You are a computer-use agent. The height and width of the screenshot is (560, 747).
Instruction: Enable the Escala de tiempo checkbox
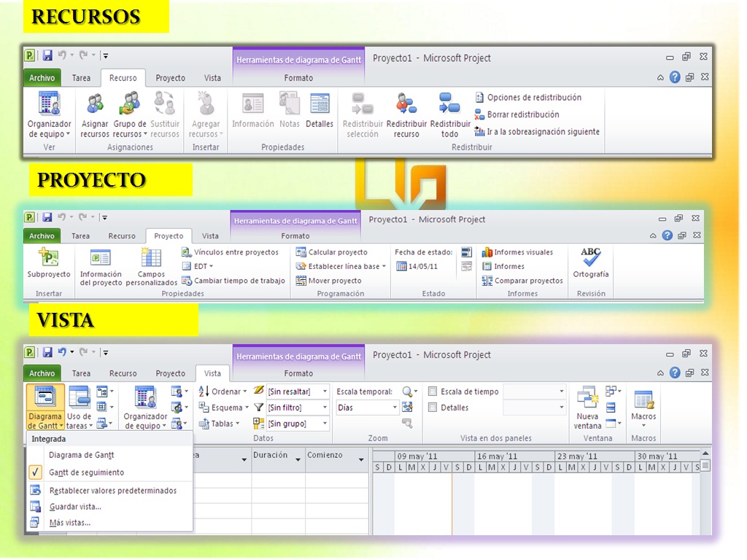click(x=431, y=391)
